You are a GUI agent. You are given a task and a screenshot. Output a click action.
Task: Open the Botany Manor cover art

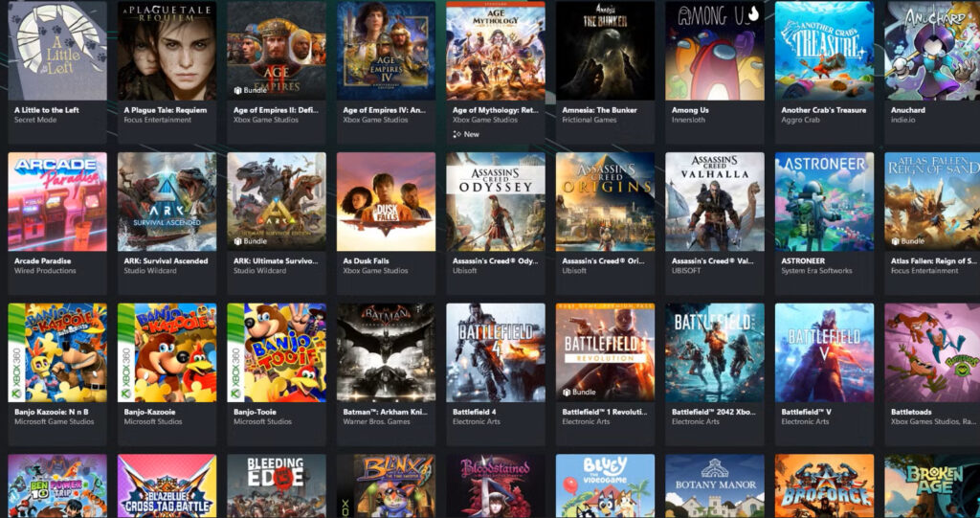[x=715, y=486]
